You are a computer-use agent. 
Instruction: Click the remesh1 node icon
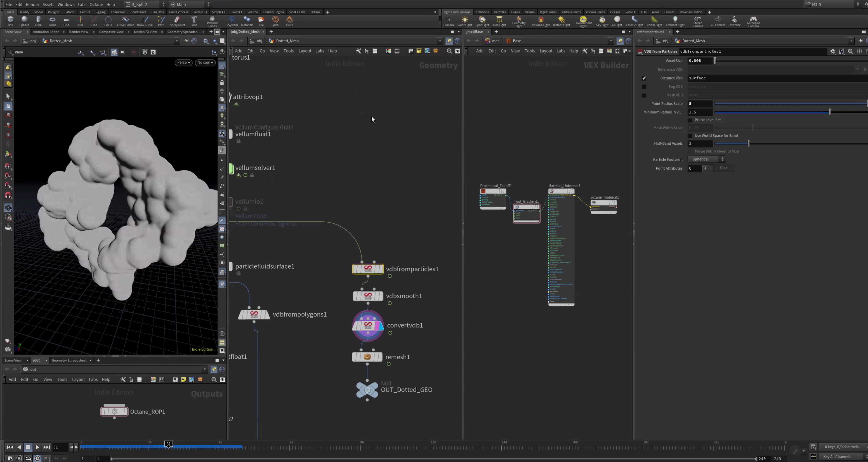click(367, 357)
